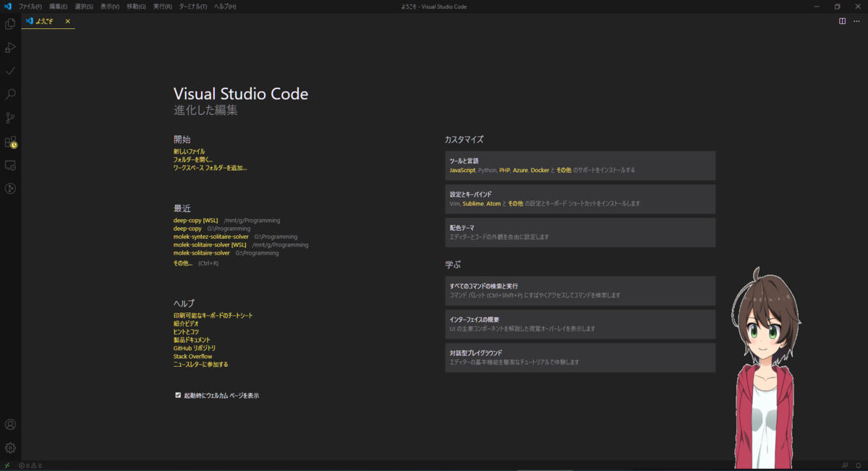Close the ようこそ welcome tab
The width and height of the screenshot is (868, 471).
pos(68,21)
